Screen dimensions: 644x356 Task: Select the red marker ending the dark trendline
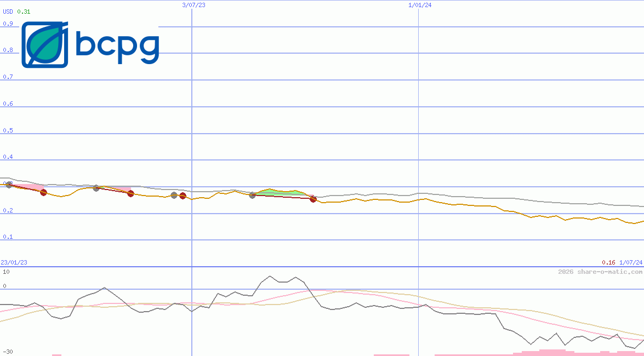coord(312,199)
